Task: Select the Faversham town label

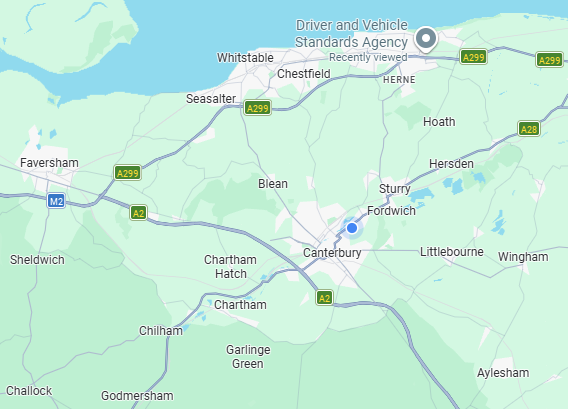Action: (x=49, y=163)
